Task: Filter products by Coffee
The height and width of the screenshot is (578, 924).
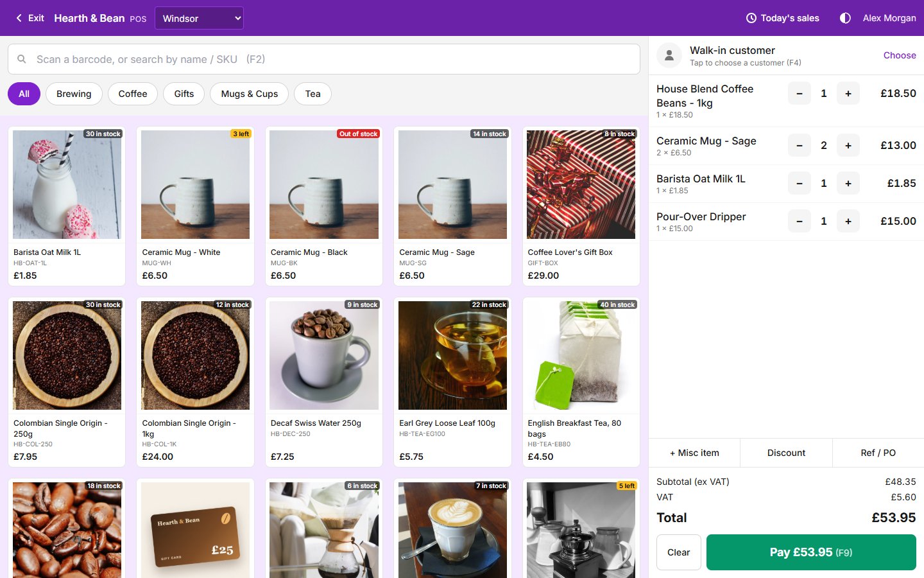Action: 133,94
